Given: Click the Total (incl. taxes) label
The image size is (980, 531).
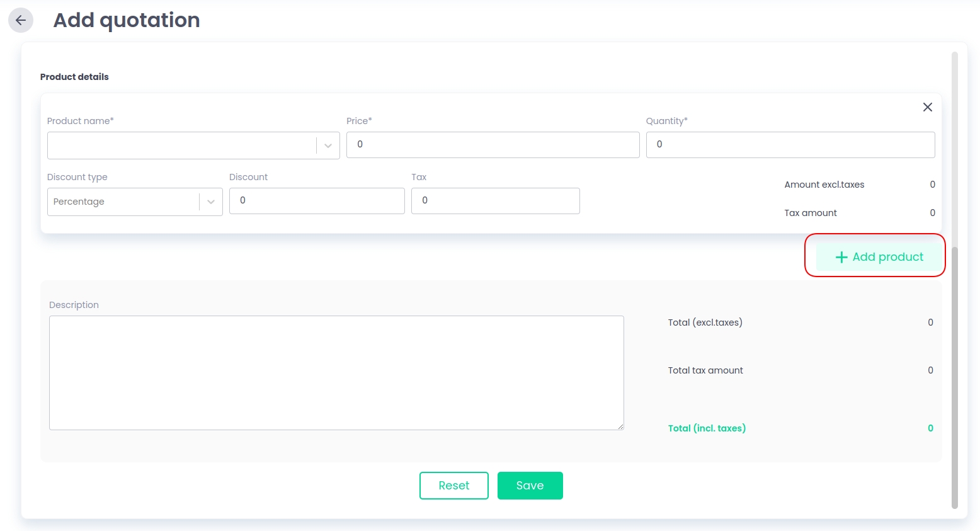Looking at the screenshot, I should coord(707,428).
